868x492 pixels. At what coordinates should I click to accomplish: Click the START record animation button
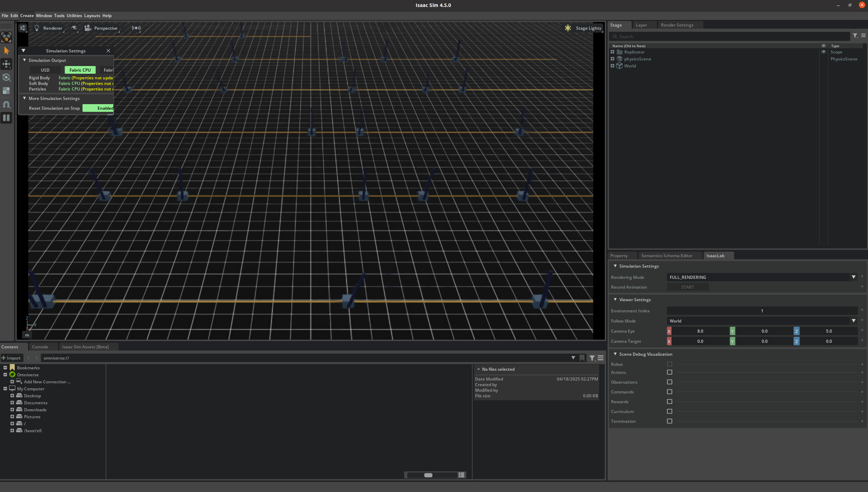[x=687, y=287]
